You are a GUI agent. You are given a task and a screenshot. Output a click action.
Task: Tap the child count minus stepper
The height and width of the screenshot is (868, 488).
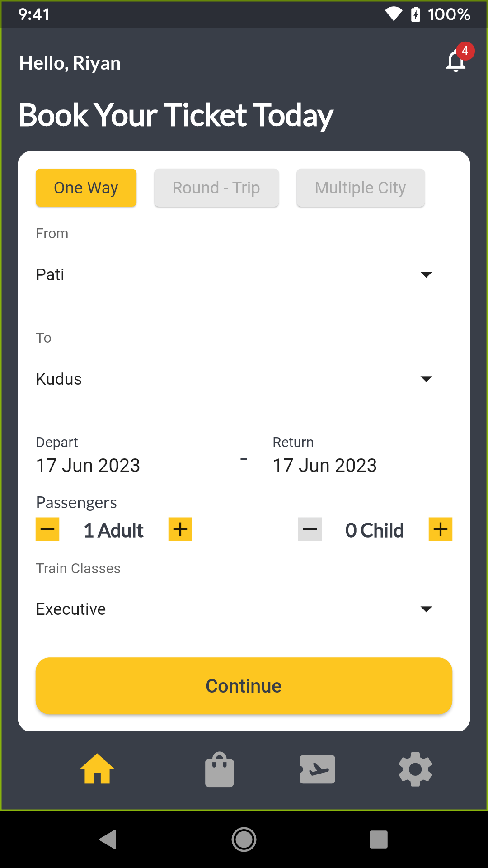coord(310,529)
